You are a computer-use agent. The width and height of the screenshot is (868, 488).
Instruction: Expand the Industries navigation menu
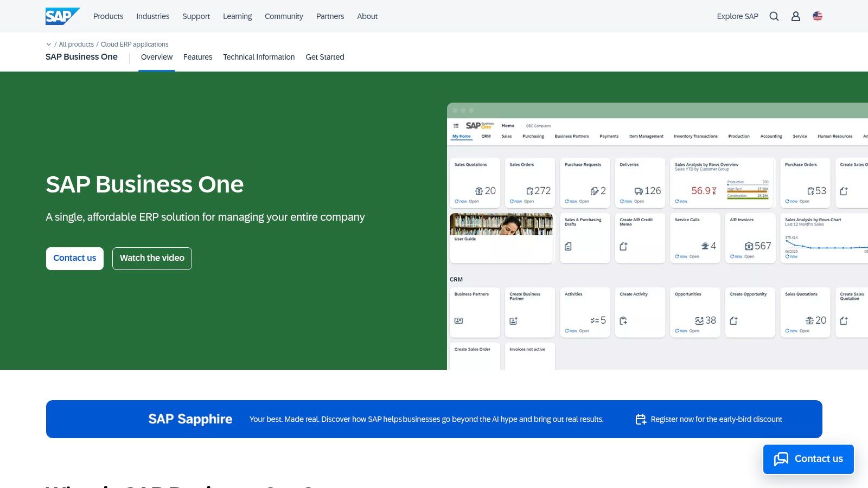click(152, 16)
